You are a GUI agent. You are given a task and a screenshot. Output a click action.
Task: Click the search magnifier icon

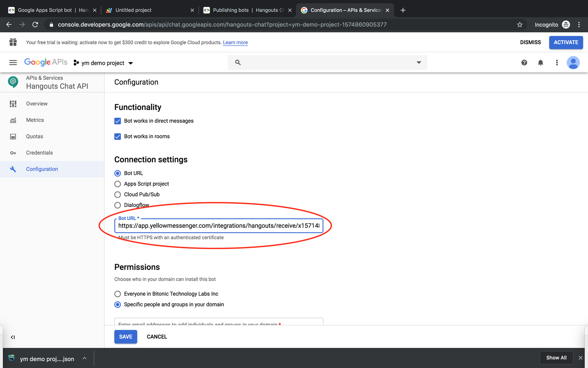pyautogui.click(x=238, y=63)
